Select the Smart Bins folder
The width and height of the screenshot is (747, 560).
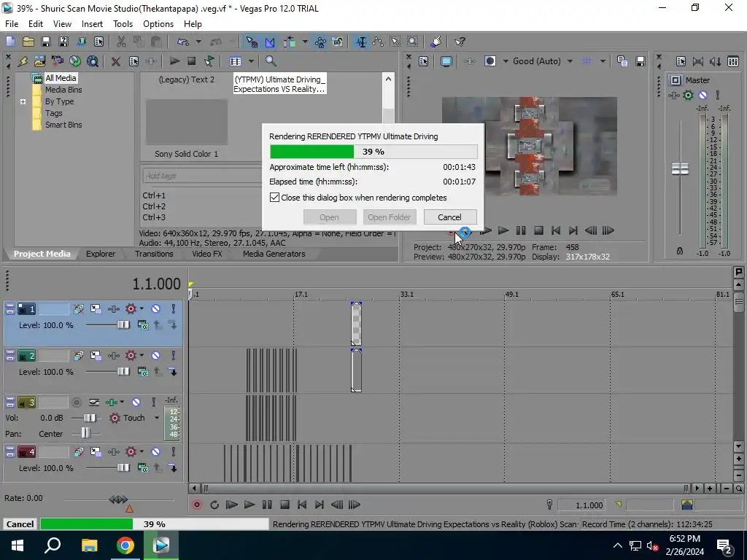click(x=63, y=125)
